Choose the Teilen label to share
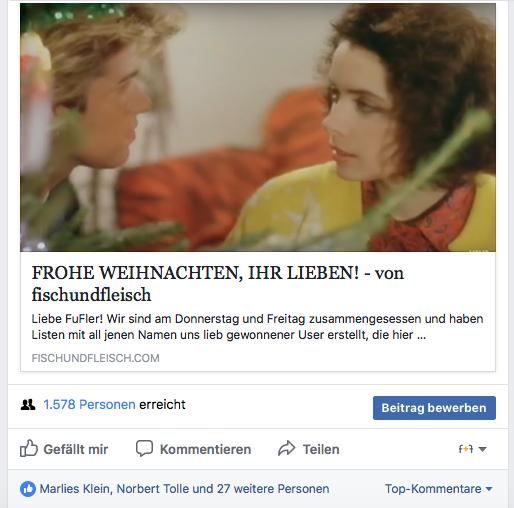Viewport: 514px width, 508px height. tap(321, 449)
